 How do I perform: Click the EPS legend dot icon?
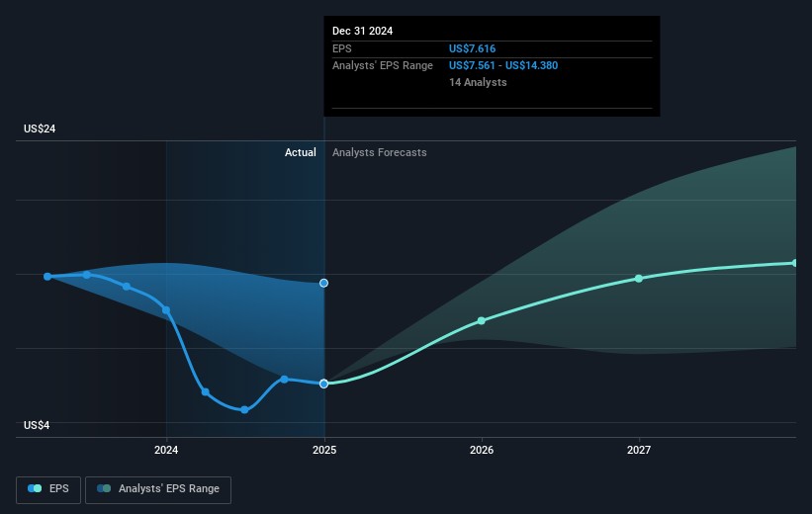click(x=36, y=488)
